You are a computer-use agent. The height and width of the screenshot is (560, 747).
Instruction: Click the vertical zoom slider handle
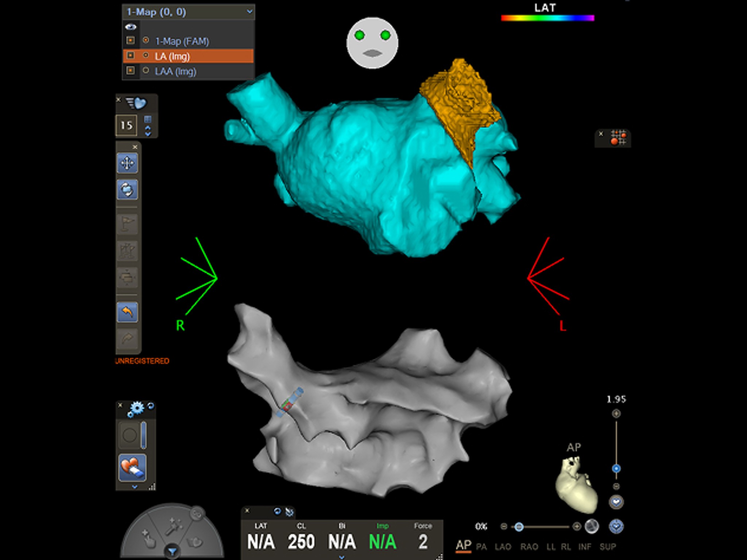point(616,468)
